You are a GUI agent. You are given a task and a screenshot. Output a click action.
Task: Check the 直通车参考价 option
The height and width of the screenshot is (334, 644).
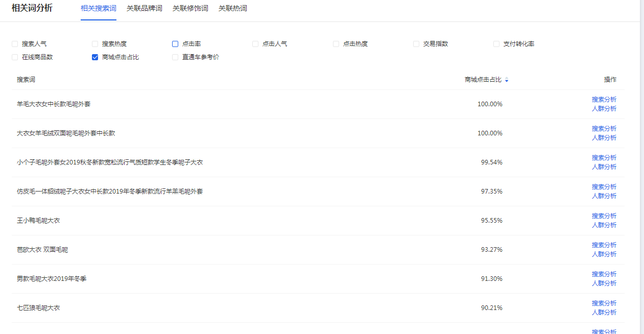[x=175, y=57]
